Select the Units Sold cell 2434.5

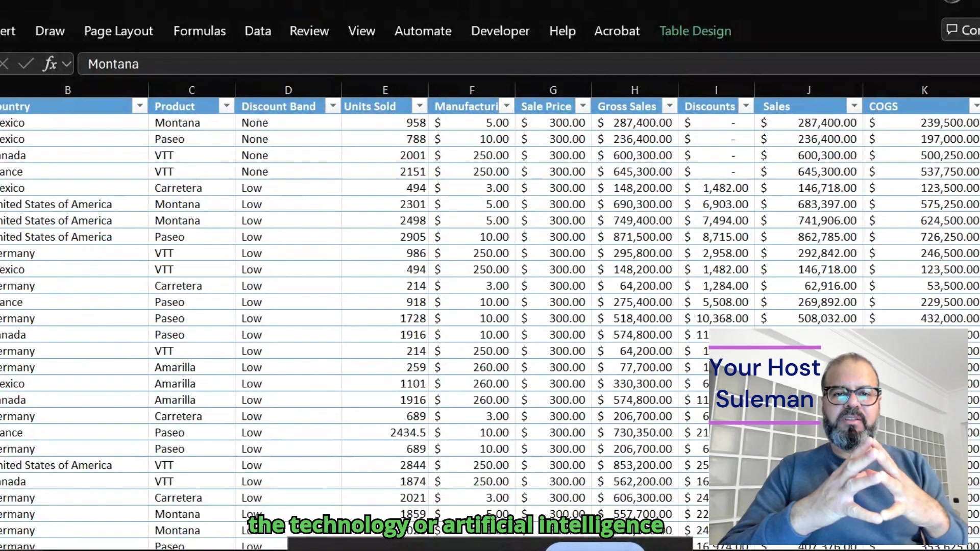coord(385,433)
